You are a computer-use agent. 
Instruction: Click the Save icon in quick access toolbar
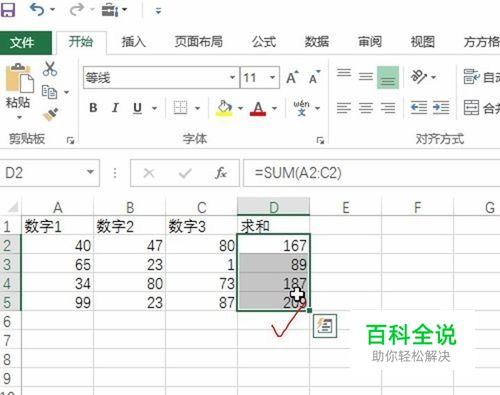[x=8, y=10]
